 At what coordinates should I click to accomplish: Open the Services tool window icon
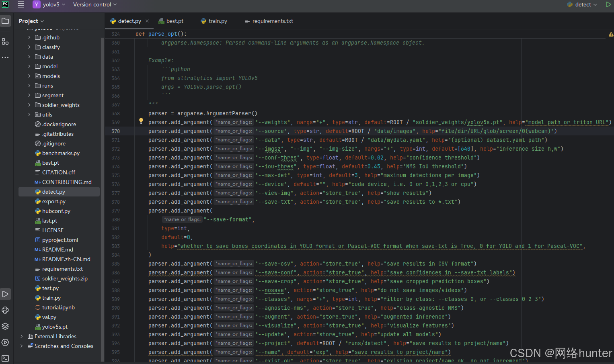5,342
